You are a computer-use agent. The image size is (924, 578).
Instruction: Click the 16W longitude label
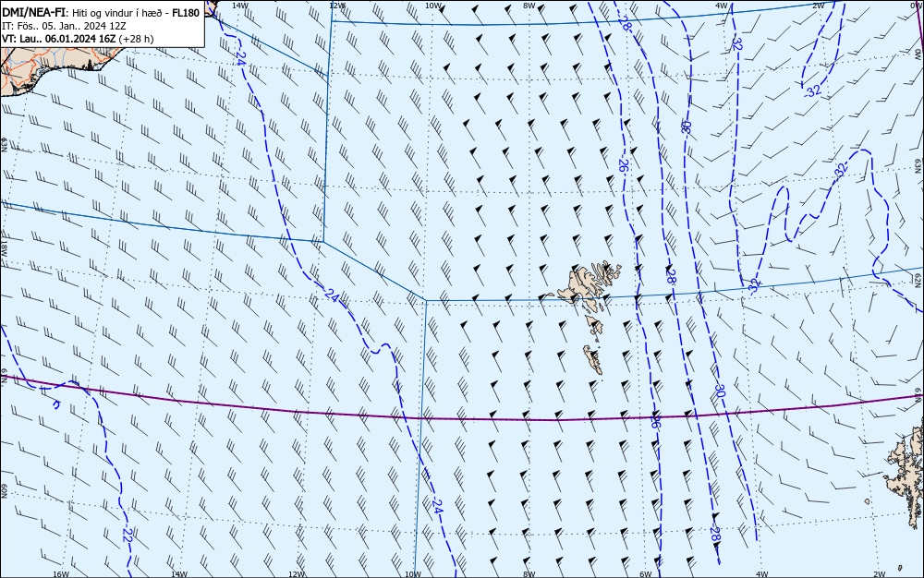click(x=61, y=574)
